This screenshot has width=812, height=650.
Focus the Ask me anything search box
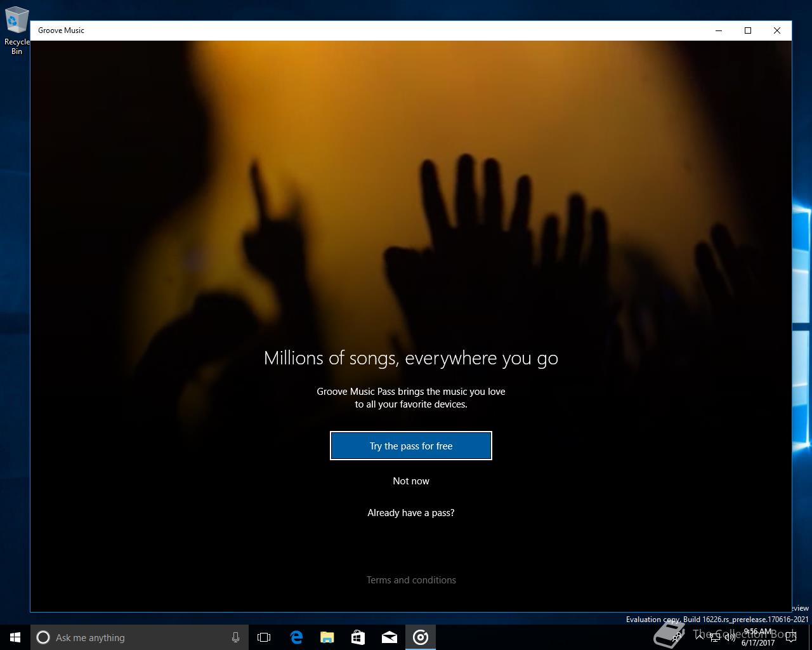click(x=139, y=637)
